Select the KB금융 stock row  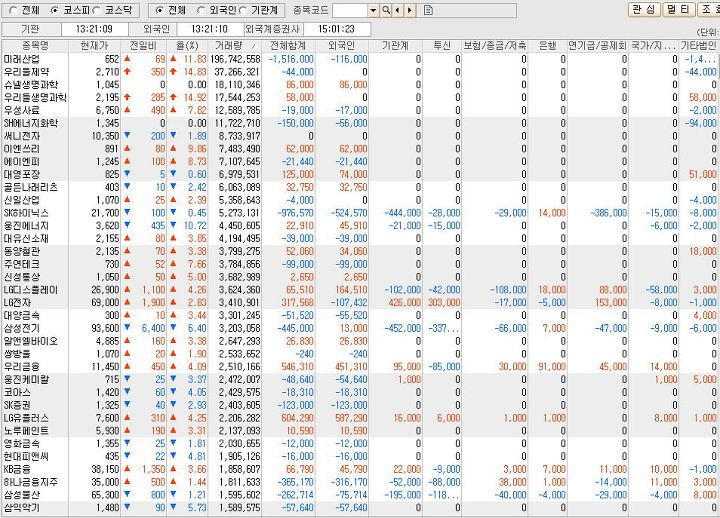(x=360, y=469)
